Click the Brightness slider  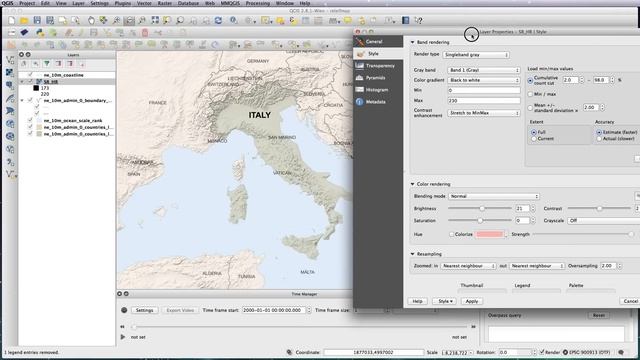click(480, 209)
